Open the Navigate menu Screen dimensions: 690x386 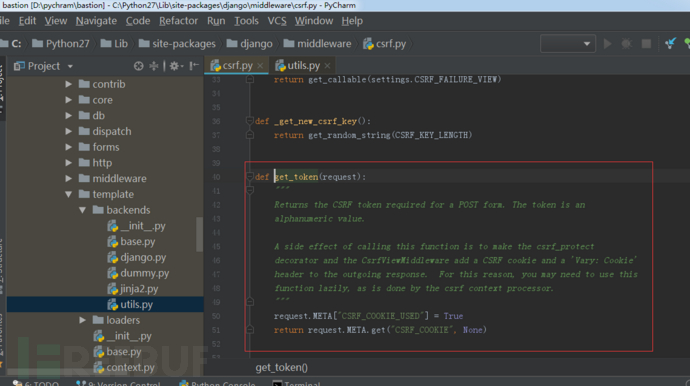(96, 21)
